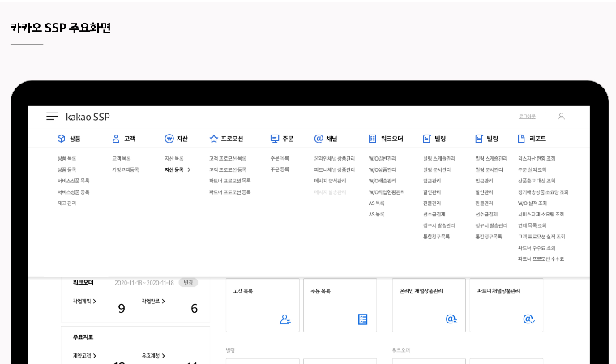
Task: Open the 고객 top menu label
Action: (x=130, y=139)
